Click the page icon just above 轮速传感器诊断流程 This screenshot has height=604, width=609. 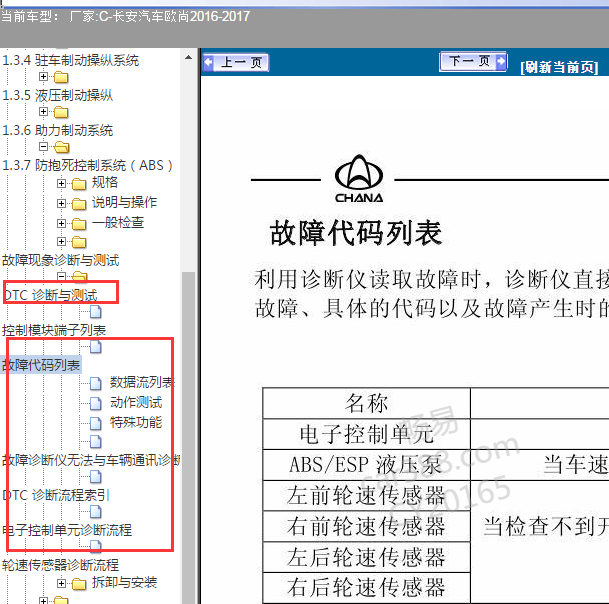pos(96,546)
